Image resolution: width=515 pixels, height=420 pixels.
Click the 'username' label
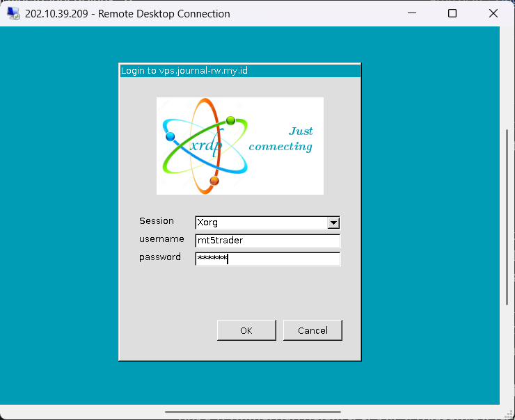161,239
